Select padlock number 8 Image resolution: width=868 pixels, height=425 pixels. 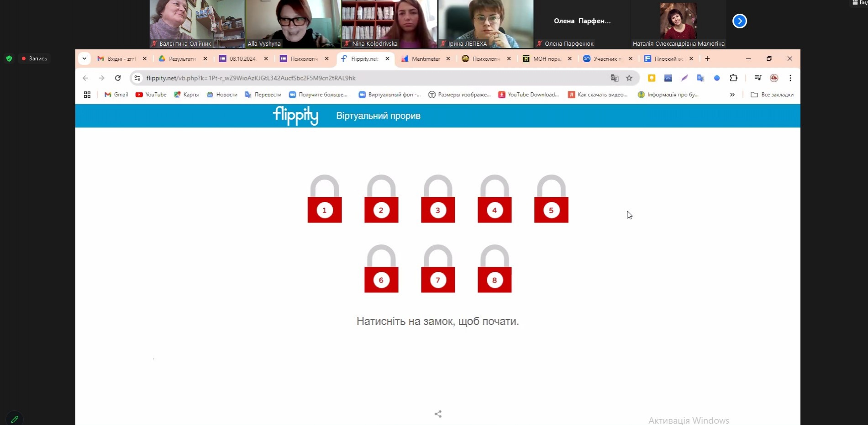(x=494, y=269)
